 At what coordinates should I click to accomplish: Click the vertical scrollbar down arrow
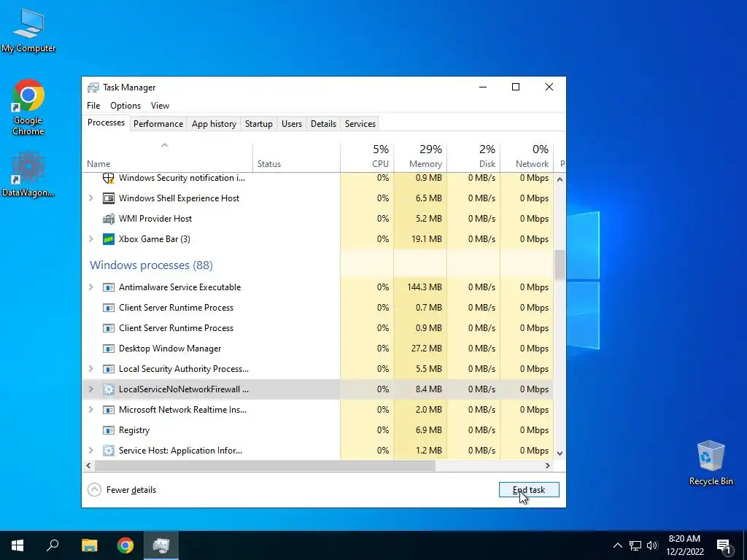(x=560, y=454)
